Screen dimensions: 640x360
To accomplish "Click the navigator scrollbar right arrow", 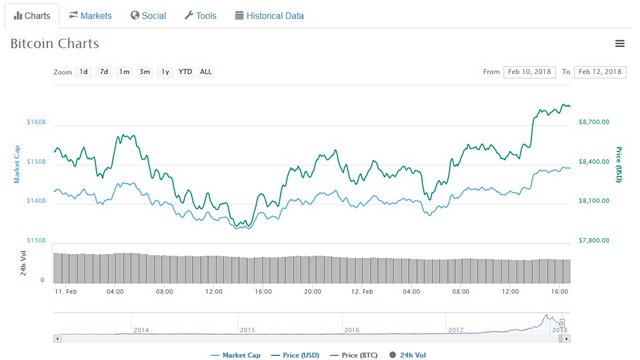I will click(566, 338).
